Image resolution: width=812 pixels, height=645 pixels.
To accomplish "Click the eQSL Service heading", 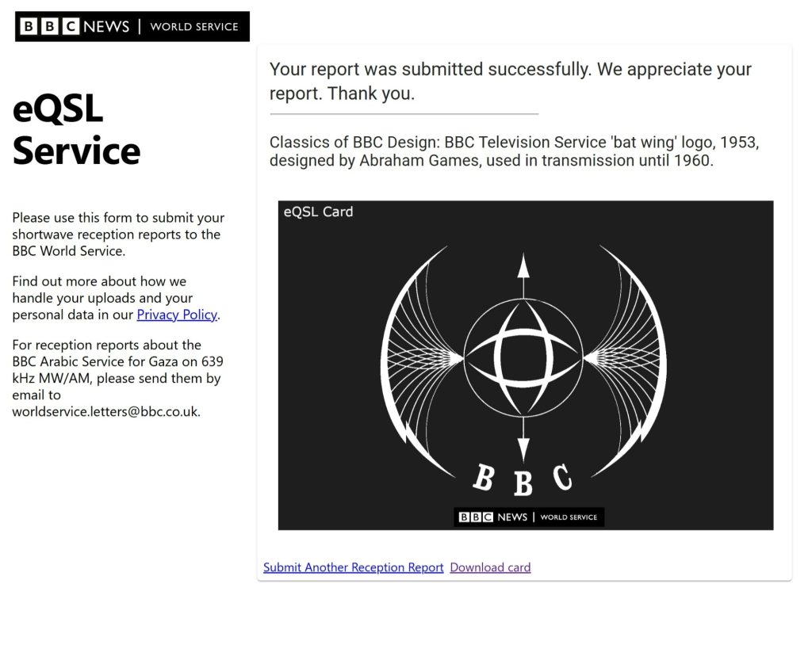I will point(77,129).
